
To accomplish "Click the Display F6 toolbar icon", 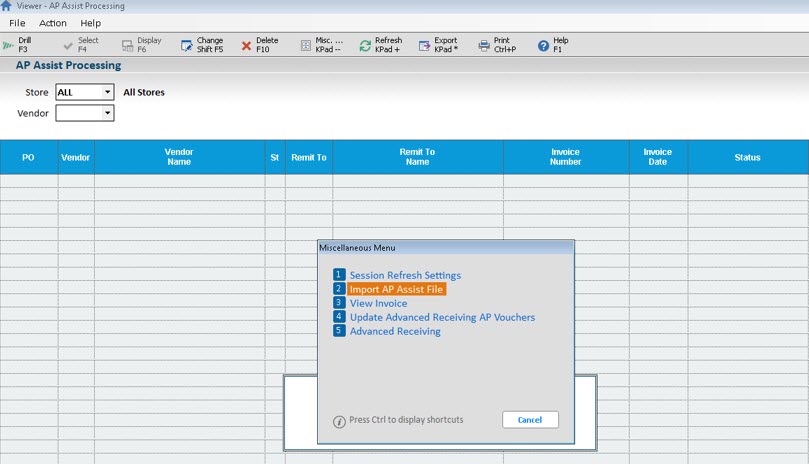I will pos(127,45).
